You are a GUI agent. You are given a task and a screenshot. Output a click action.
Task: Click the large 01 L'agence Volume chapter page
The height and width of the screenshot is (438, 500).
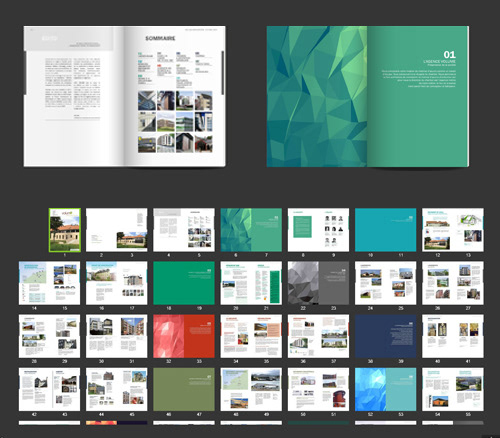coord(418,96)
